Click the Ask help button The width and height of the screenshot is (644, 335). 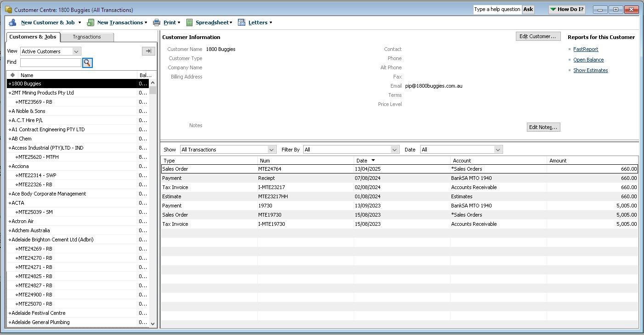pyautogui.click(x=528, y=9)
